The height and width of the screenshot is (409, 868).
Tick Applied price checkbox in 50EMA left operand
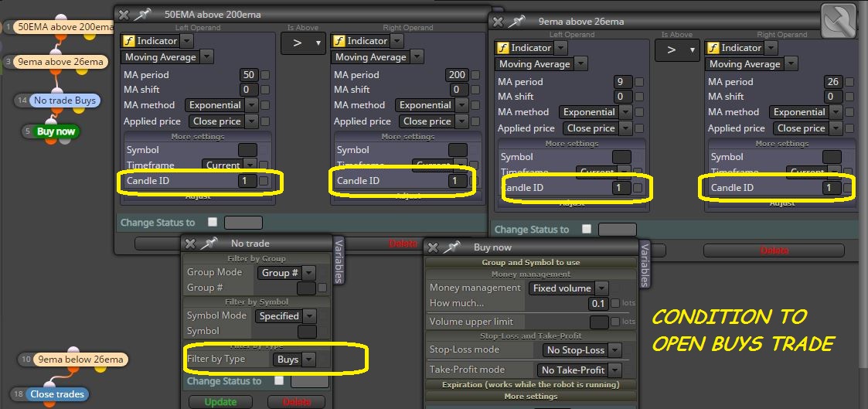pyautogui.click(x=266, y=121)
